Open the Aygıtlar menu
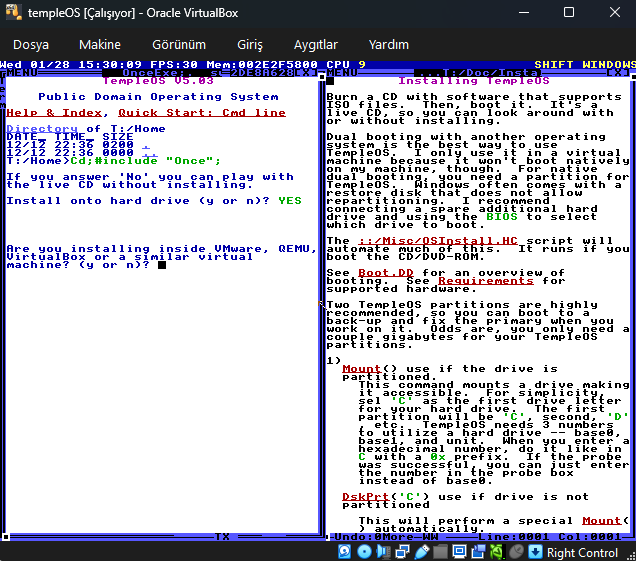Image resolution: width=636 pixels, height=561 pixels. [x=316, y=45]
